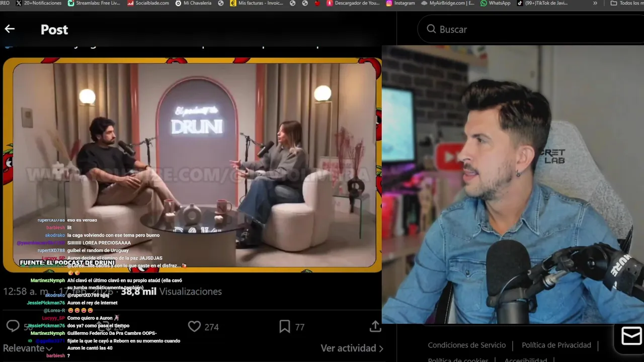This screenshot has height=362, width=644.
Task: Open the Todos los marcadores folder
Action: coord(627,3)
